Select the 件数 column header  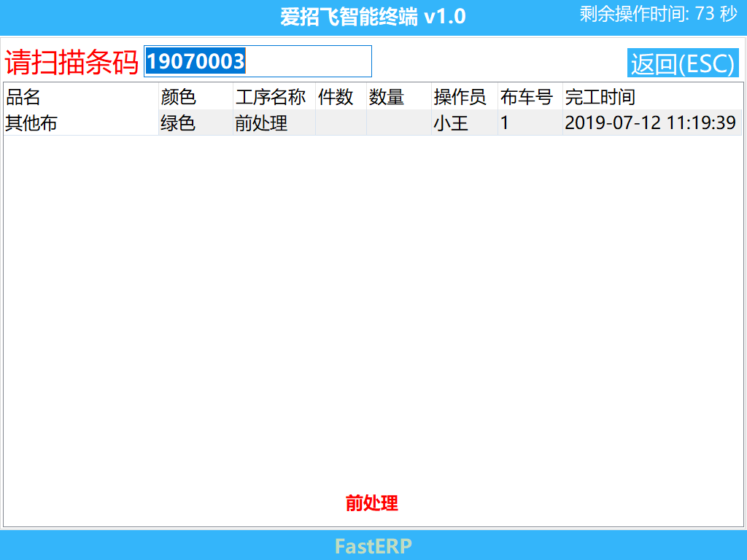[x=341, y=97]
